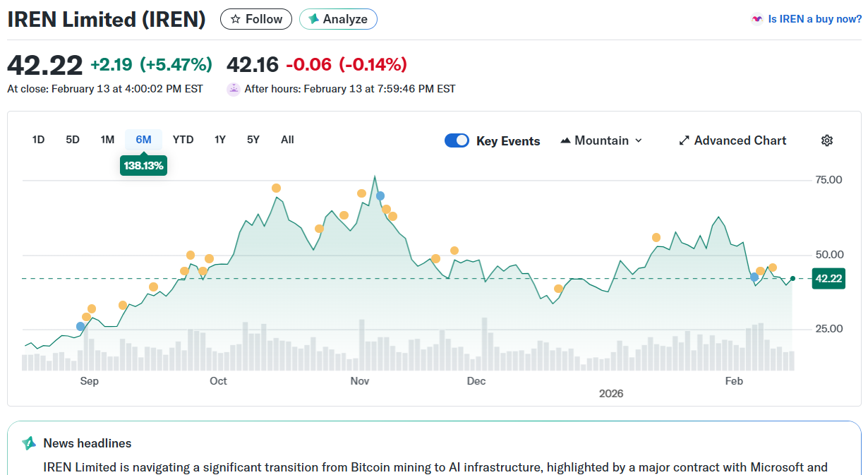Show the All time range

click(287, 140)
